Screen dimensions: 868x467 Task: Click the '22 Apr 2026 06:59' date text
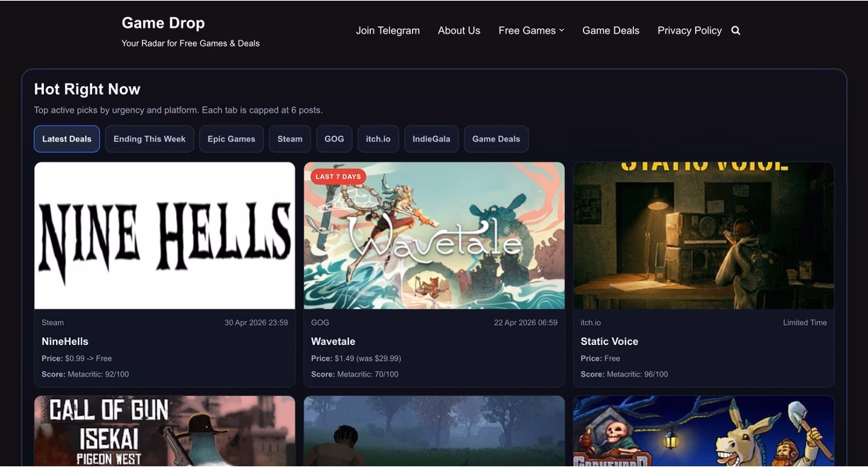click(525, 323)
